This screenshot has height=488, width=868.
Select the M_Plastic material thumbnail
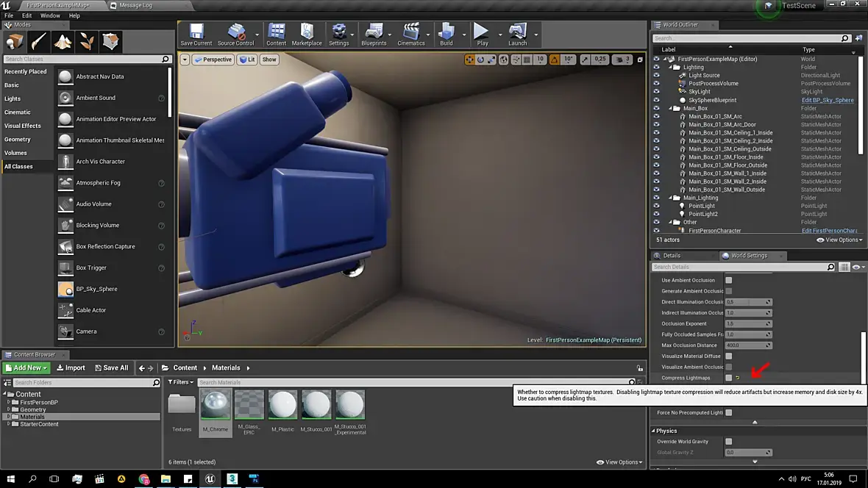pyautogui.click(x=282, y=405)
